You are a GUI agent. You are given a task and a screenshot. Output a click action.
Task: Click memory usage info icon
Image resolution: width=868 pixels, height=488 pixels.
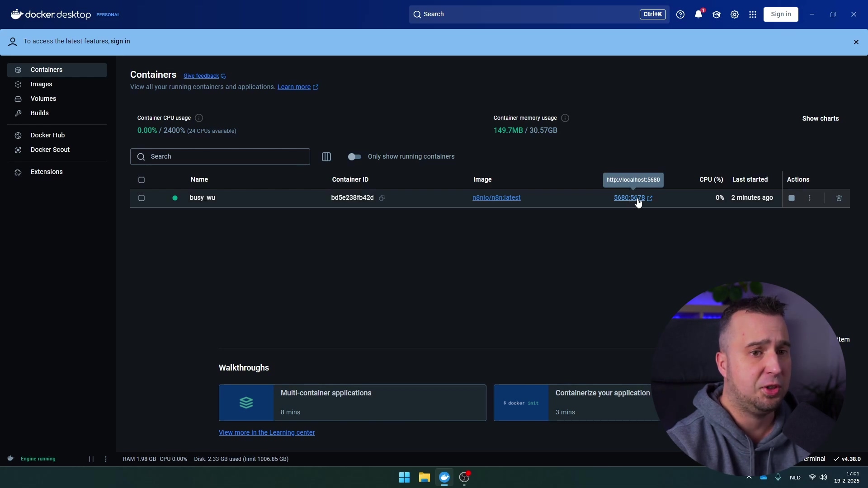[565, 118]
